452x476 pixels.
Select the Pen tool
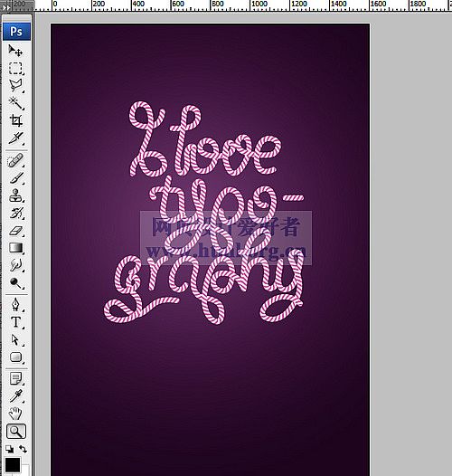point(15,304)
